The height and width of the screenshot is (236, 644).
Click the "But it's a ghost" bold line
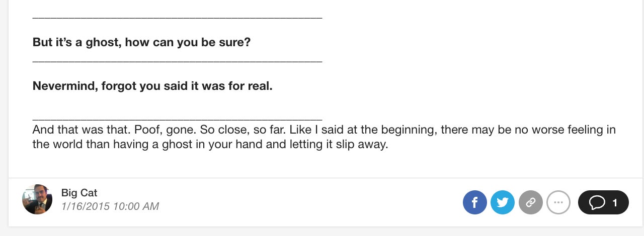coord(141,42)
